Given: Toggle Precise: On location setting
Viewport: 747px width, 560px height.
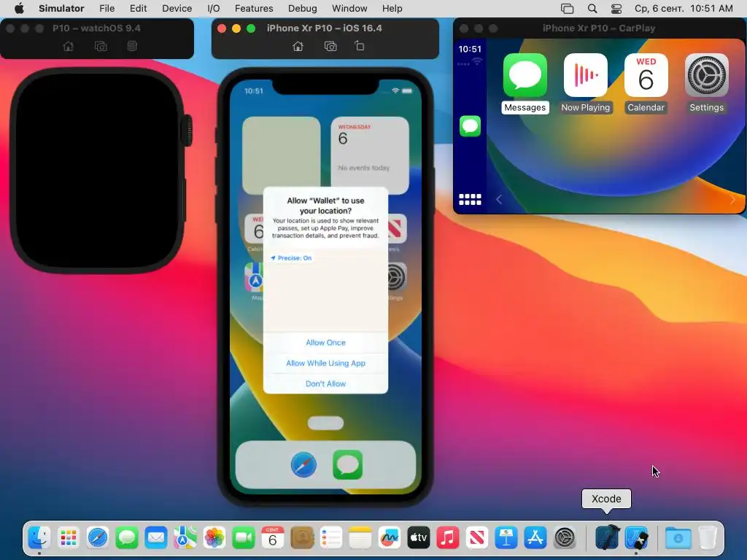Looking at the screenshot, I should tap(291, 257).
